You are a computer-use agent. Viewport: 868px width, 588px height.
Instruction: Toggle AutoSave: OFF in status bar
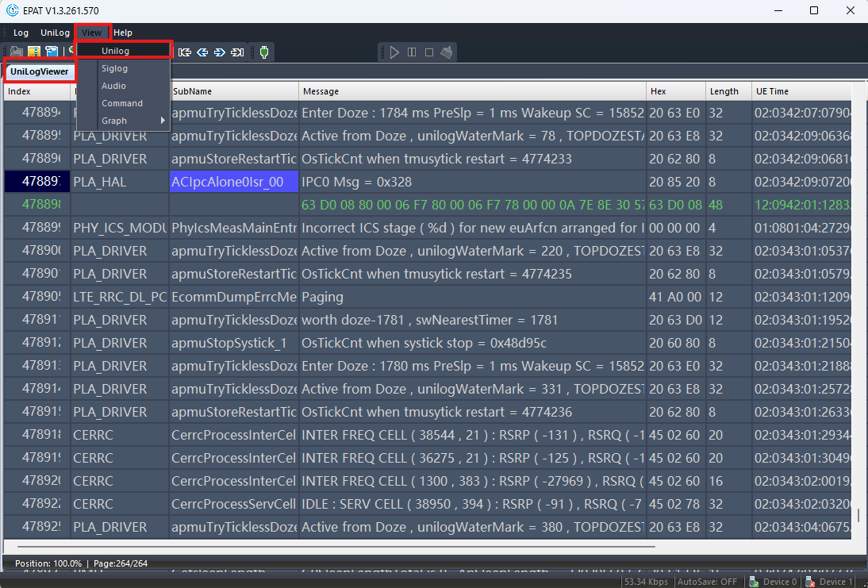[707, 582]
